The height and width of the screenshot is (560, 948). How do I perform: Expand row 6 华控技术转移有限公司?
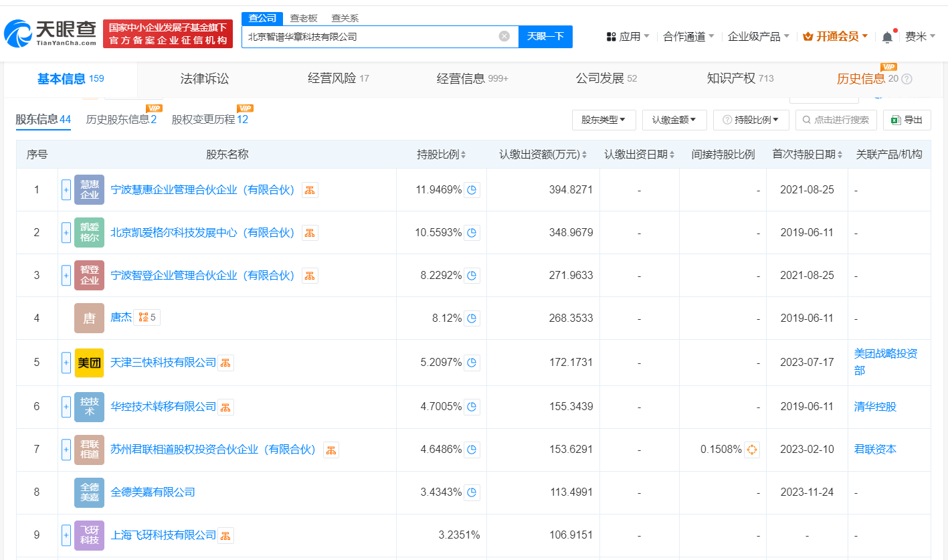[x=66, y=407]
